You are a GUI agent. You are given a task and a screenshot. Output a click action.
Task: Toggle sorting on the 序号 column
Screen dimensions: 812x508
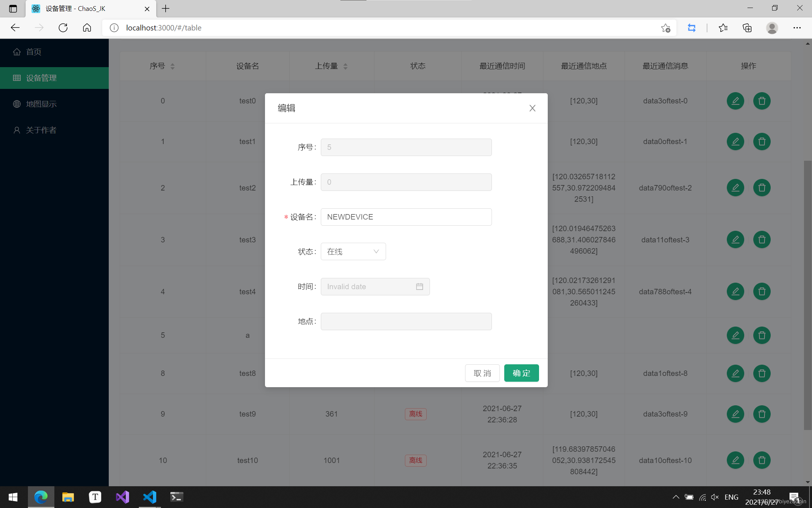tap(173, 66)
